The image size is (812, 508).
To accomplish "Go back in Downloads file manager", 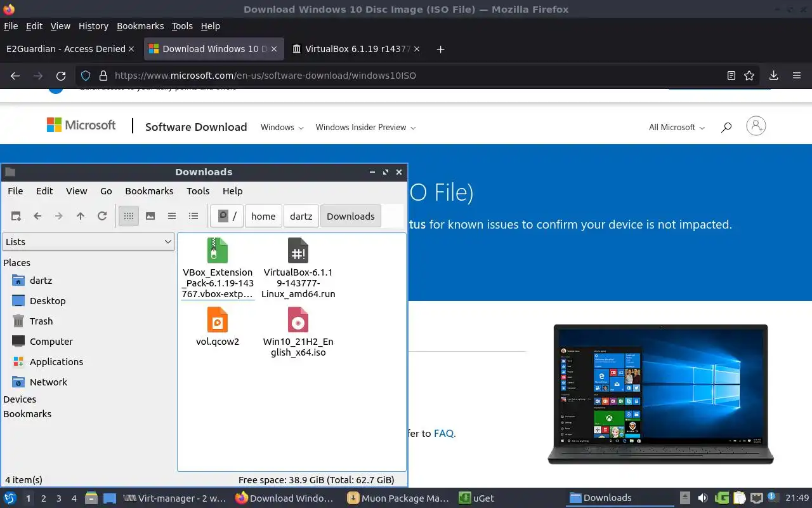I will click(37, 216).
